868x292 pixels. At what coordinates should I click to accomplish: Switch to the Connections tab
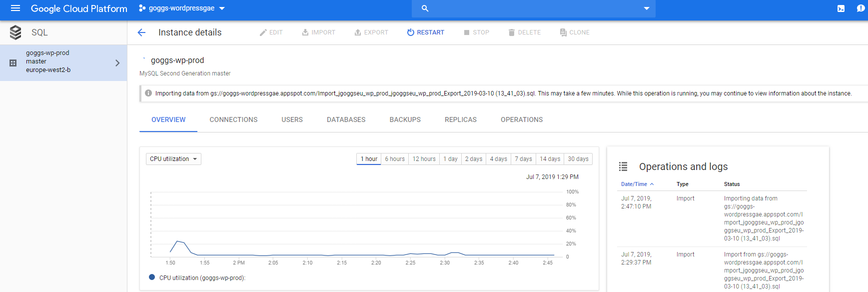pyautogui.click(x=233, y=119)
